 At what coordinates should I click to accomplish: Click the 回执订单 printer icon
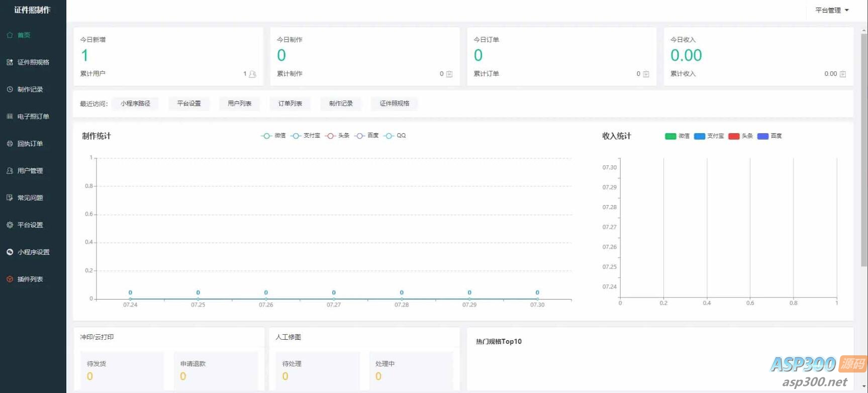10,144
